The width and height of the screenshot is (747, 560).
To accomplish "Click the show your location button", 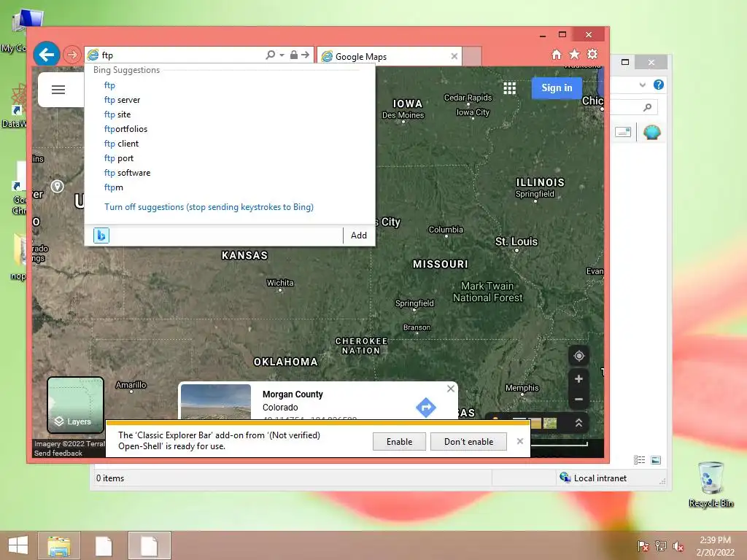I will 578,356.
